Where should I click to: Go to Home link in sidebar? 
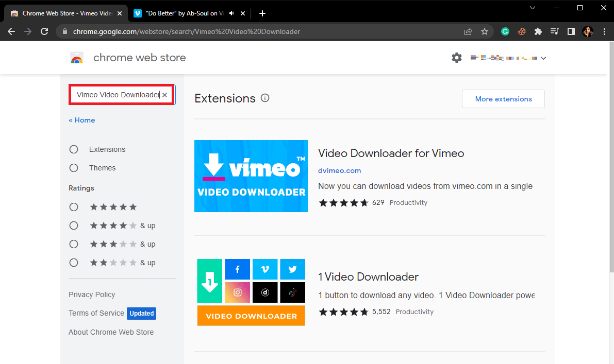tap(82, 120)
